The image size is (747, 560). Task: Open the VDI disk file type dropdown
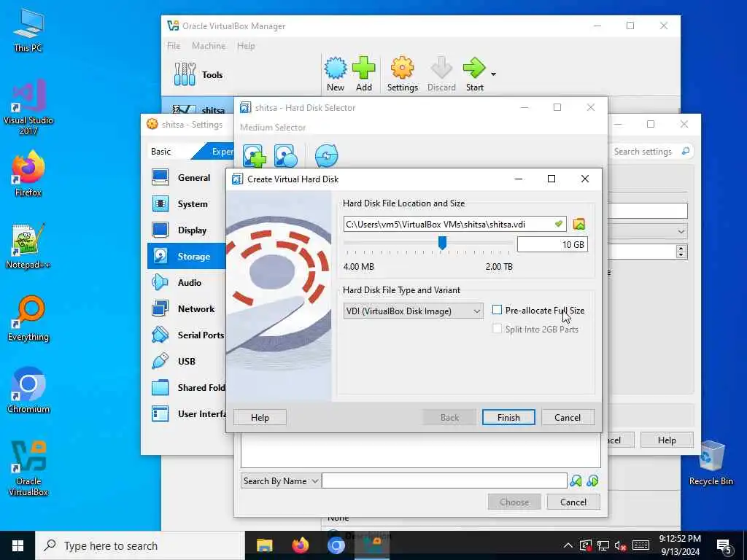coord(413,311)
